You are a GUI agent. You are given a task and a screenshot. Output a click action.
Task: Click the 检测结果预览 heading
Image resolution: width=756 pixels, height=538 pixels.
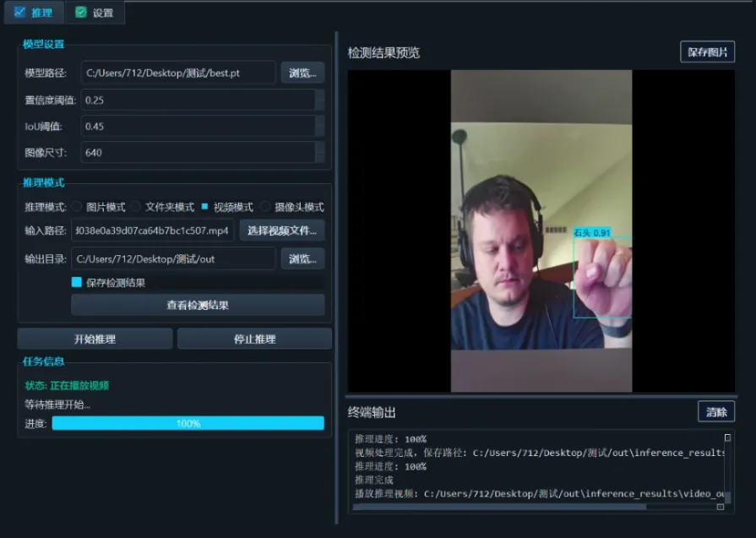[383, 52]
